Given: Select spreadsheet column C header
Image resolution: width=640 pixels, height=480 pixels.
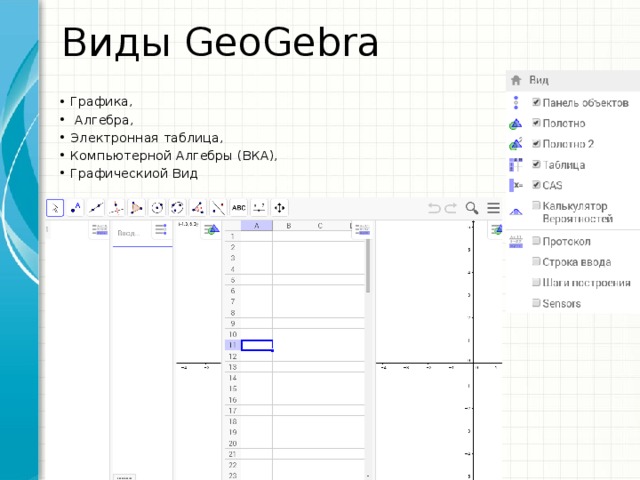Looking at the screenshot, I should tap(320, 226).
